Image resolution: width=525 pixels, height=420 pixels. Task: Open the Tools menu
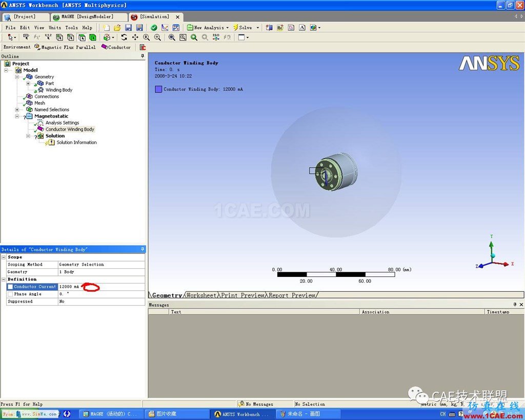click(x=71, y=28)
